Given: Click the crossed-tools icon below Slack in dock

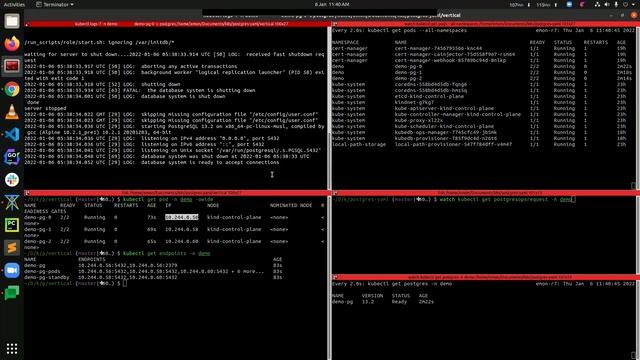Looking at the screenshot, I should [12, 202].
